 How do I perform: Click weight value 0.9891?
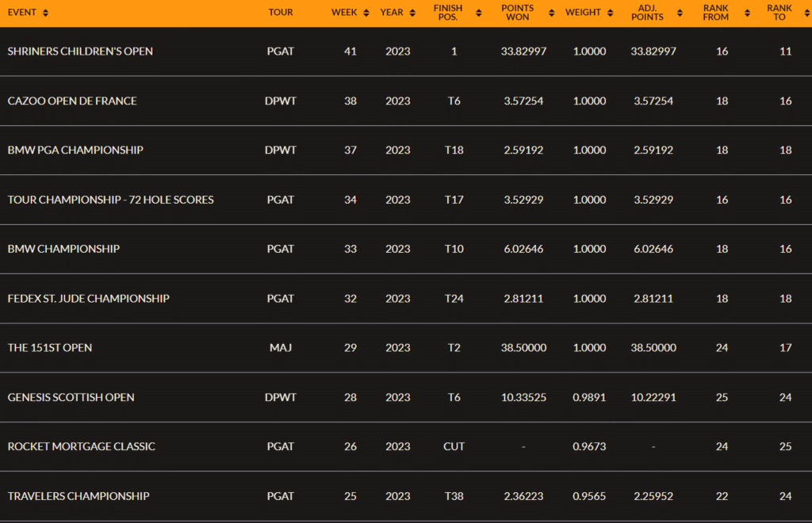point(589,397)
